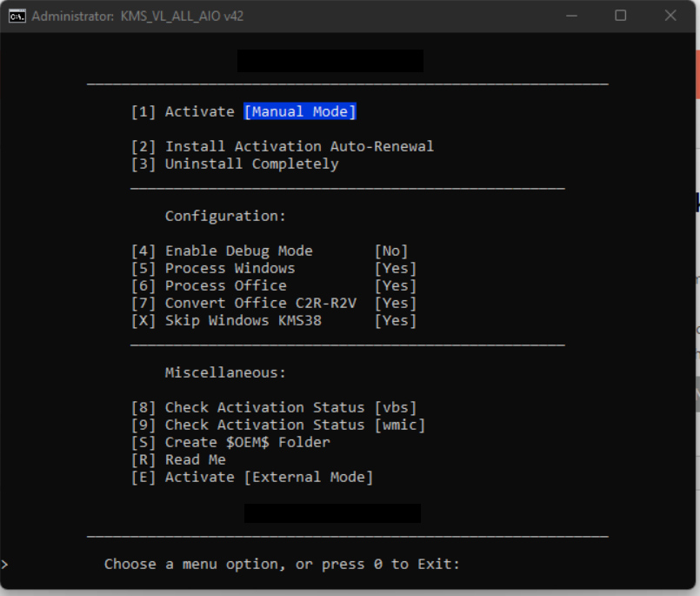Click the window title 'Administrator: KMS_VL_ALL_AIO v42'

pyautogui.click(x=137, y=16)
